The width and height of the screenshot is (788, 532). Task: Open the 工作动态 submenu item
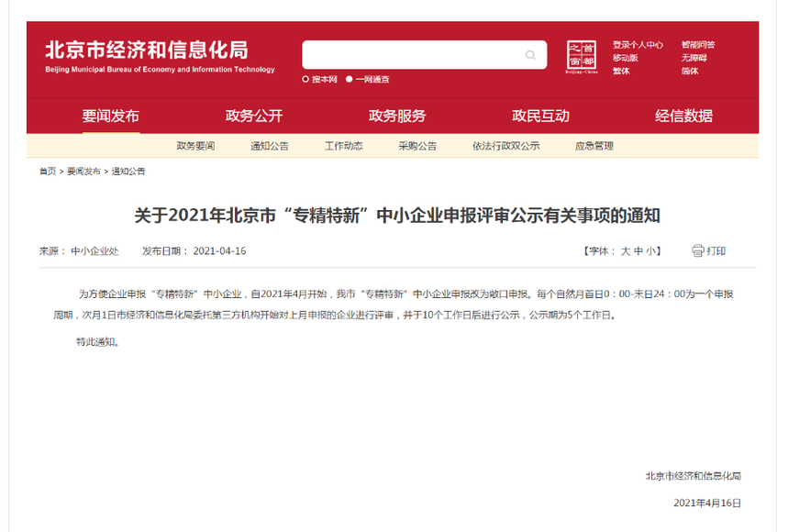coord(344,146)
